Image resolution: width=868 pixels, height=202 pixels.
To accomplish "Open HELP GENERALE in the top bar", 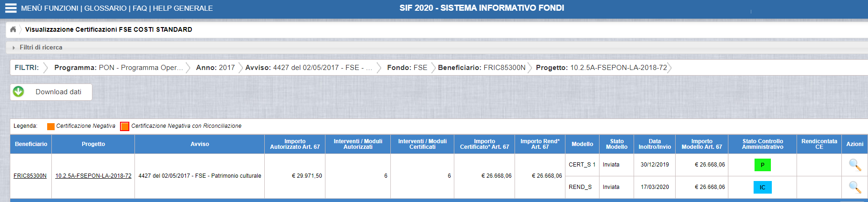I will (x=183, y=8).
